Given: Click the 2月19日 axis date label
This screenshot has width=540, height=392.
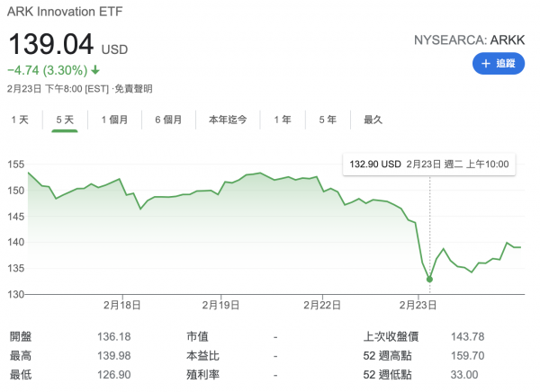Looking at the screenshot, I should 220,305.
